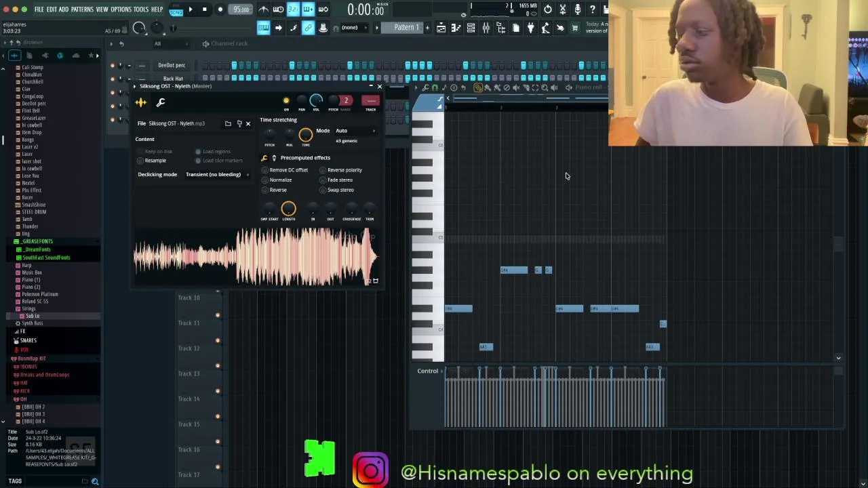The image size is (868, 488).
Task: Click the TAGS label in browser
Action: 15,481
